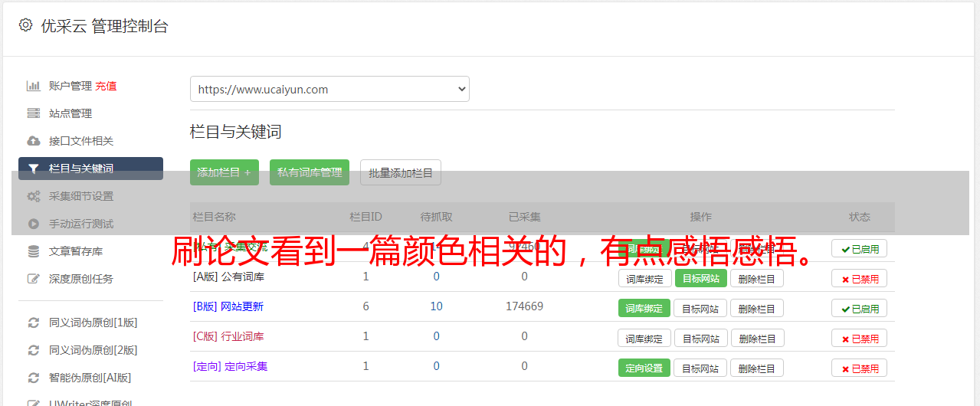The height and width of the screenshot is (406, 980).
Task: Open 手动运行测试 play icon
Action: click(x=34, y=224)
